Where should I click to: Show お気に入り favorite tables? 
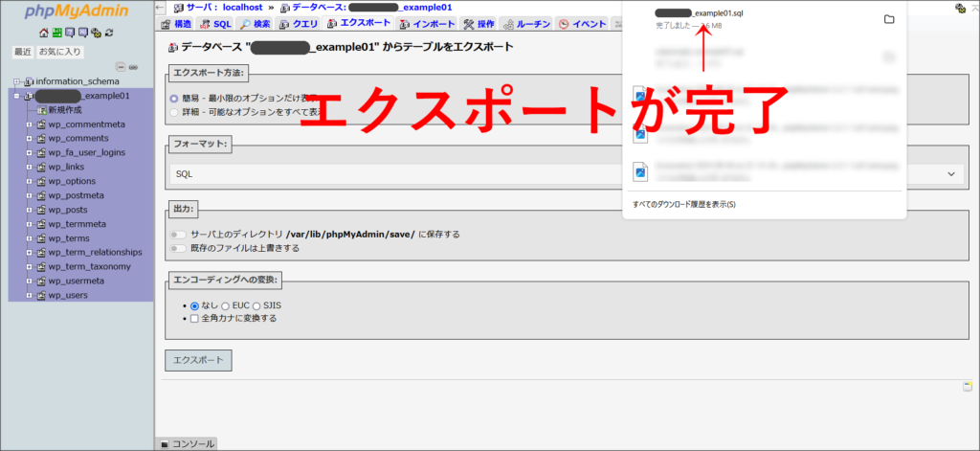pyautogui.click(x=60, y=52)
